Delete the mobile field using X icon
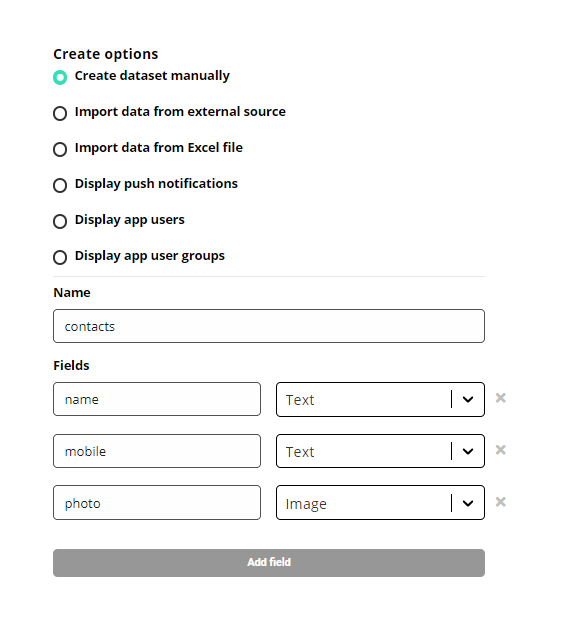Viewport: 567px width, 620px height. tap(501, 450)
